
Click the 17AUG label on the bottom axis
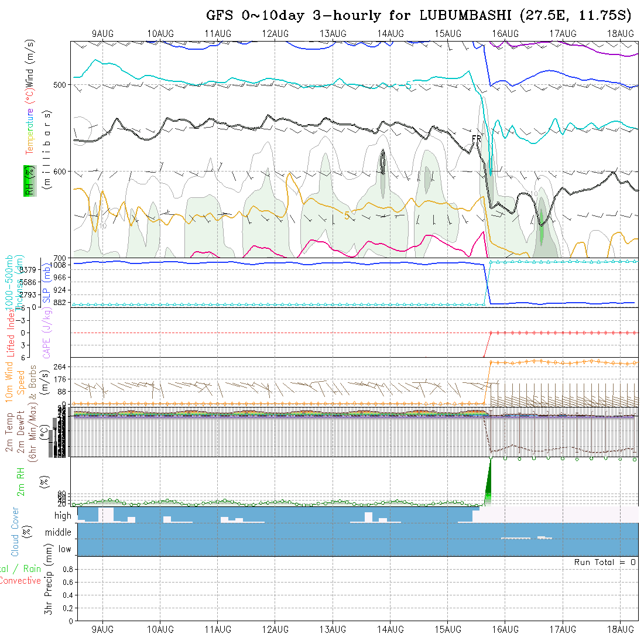click(x=563, y=629)
